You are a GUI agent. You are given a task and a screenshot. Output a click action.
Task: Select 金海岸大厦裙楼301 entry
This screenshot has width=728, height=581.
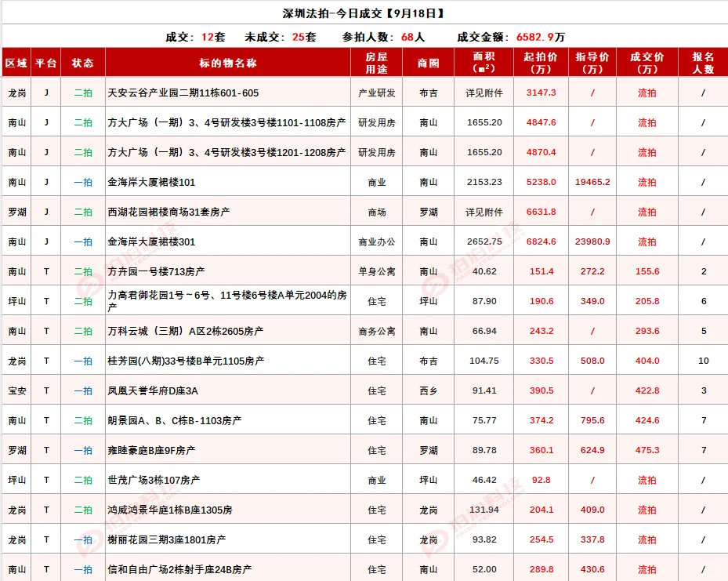coord(151,241)
